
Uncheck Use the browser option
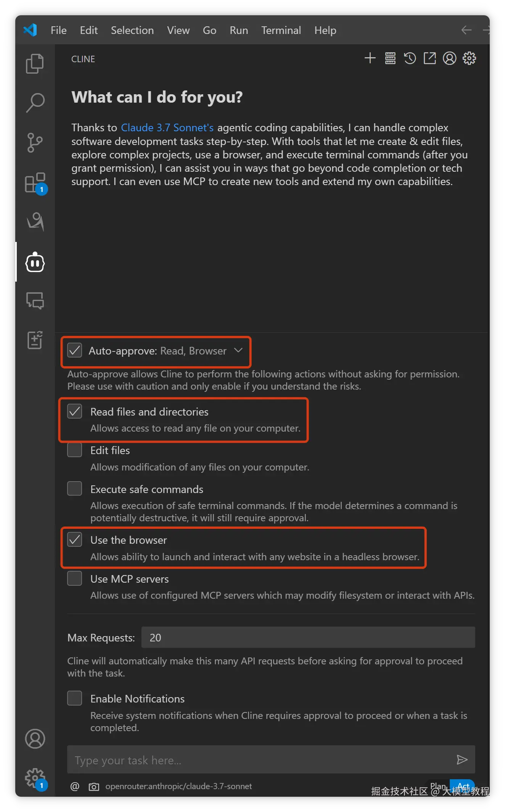[x=75, y=540]
